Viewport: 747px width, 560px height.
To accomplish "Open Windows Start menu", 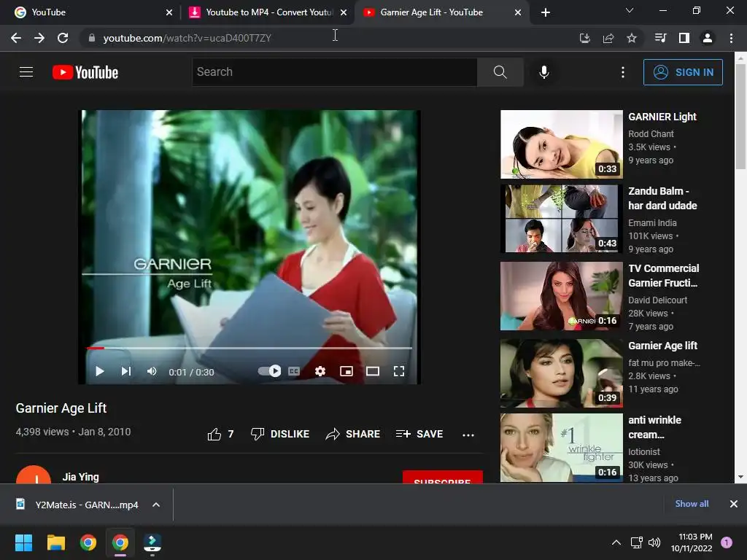I will pyautogui.click(x=23, y=542).
